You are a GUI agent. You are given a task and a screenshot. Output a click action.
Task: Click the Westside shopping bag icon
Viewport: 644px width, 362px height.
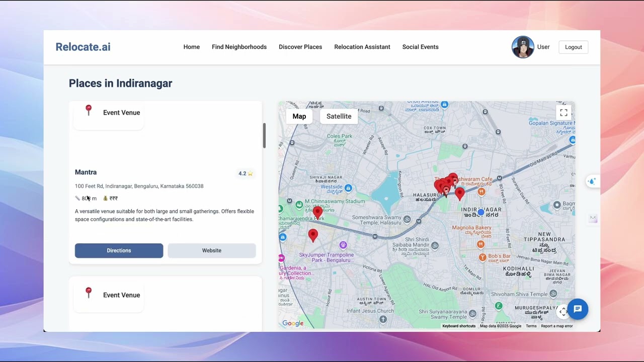[x=348, y=189]
